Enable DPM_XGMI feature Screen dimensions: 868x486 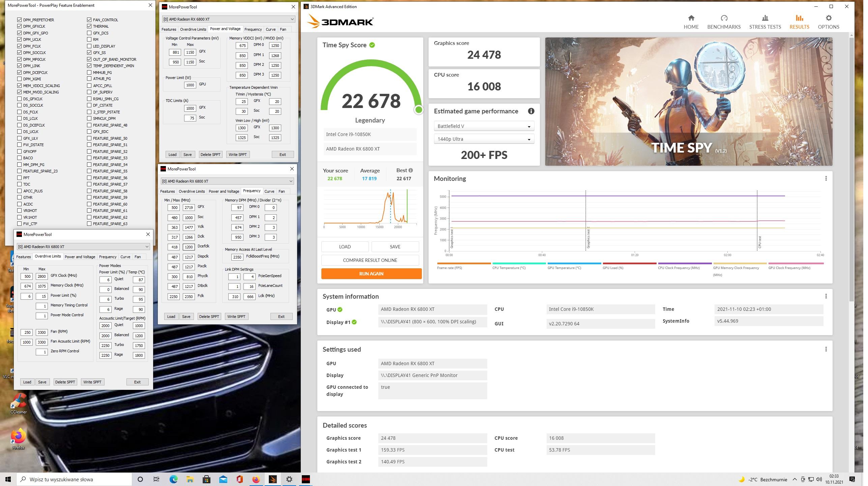point(19,79)
